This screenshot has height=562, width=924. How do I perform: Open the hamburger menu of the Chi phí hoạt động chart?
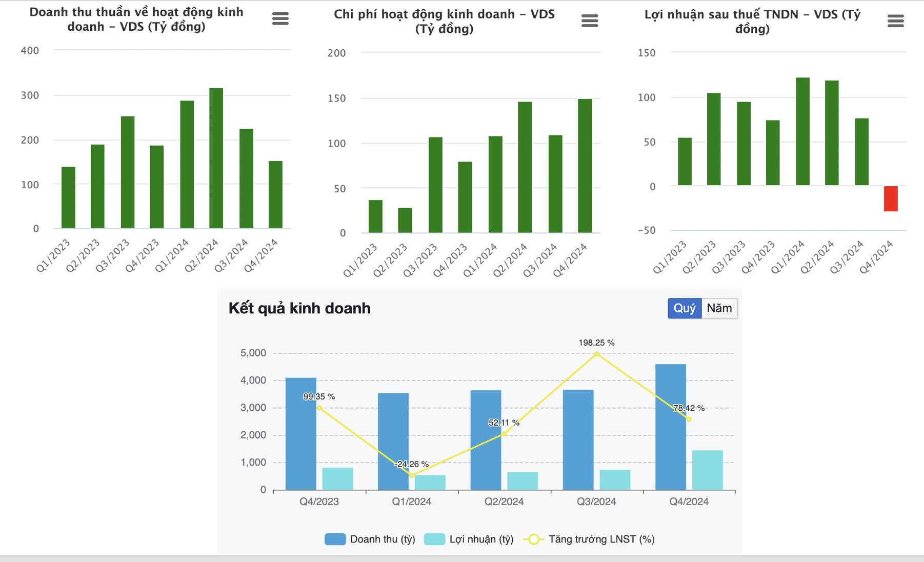[590, 21]
